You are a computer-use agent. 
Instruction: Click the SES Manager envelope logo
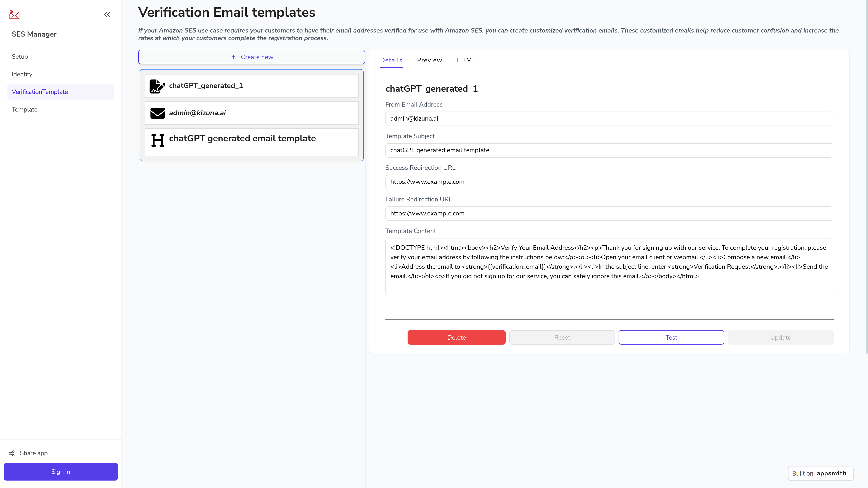[x=14, y=14]
